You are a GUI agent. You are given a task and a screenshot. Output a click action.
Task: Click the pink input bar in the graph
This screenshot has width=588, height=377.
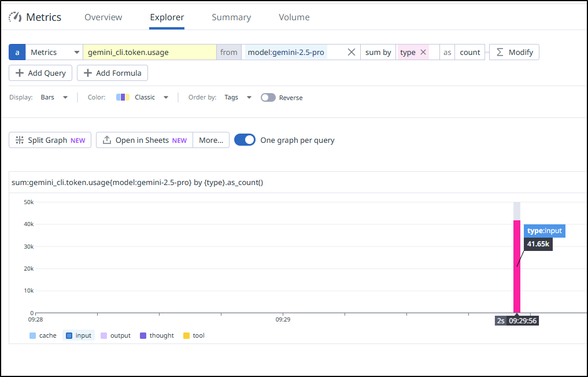(x=517, y=267)
